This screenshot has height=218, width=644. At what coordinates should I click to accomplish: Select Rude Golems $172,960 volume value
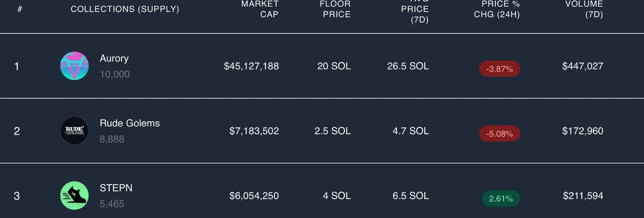coord(583,131)
